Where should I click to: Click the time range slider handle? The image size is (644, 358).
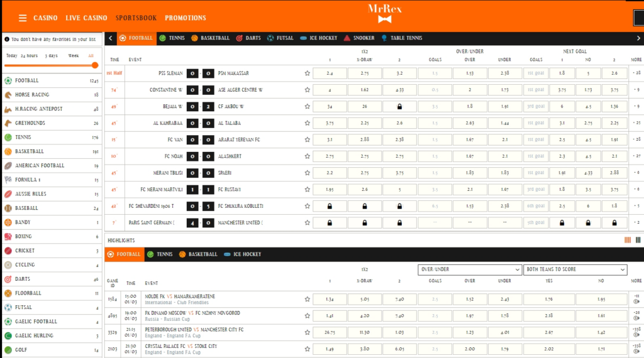95,65
